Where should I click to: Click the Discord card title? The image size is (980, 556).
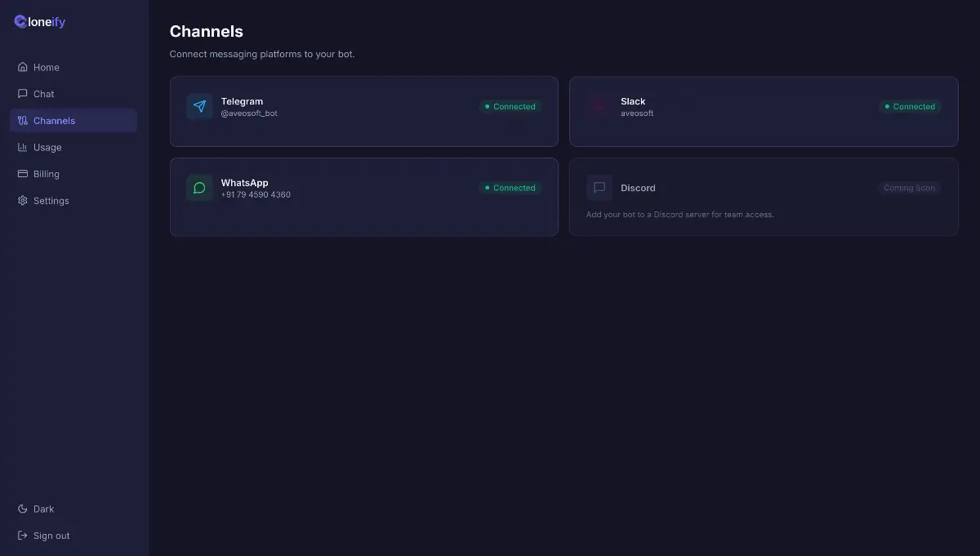tap(638, 188)
